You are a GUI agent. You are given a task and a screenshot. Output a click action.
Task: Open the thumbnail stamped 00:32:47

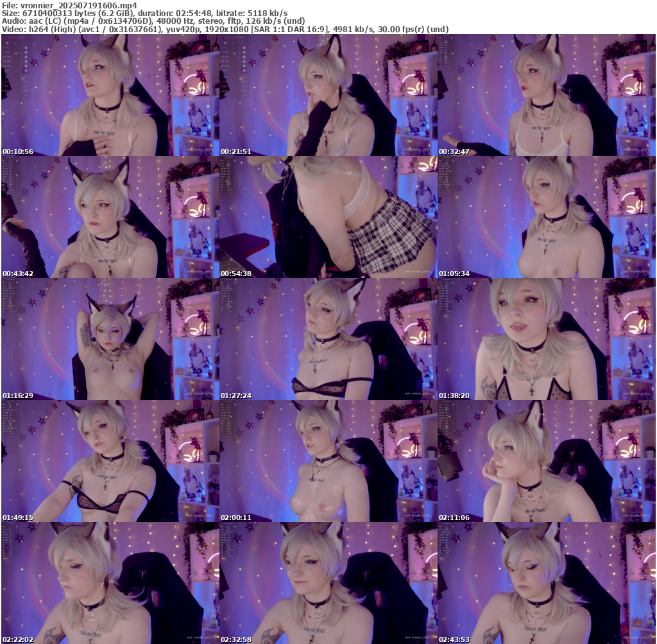tap(547, 95)
